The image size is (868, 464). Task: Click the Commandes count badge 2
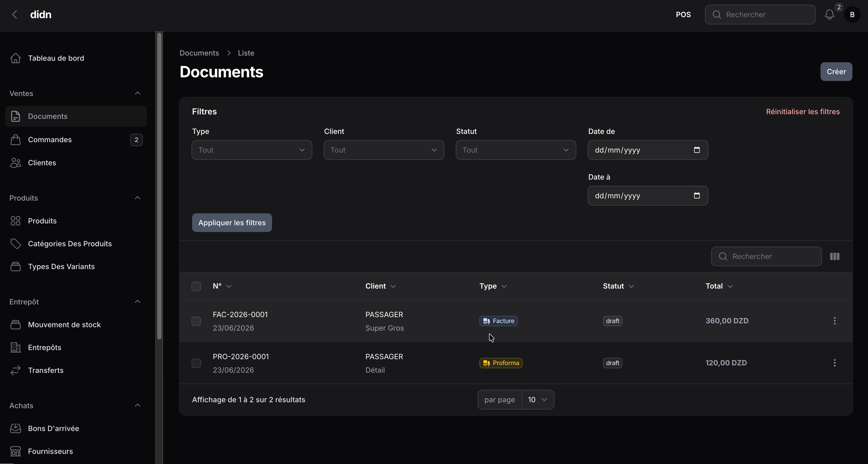(137, 140)
